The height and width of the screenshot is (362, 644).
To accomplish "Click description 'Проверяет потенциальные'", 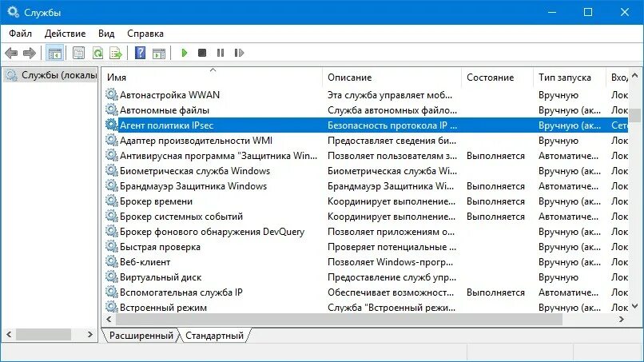I will [392, 247].
